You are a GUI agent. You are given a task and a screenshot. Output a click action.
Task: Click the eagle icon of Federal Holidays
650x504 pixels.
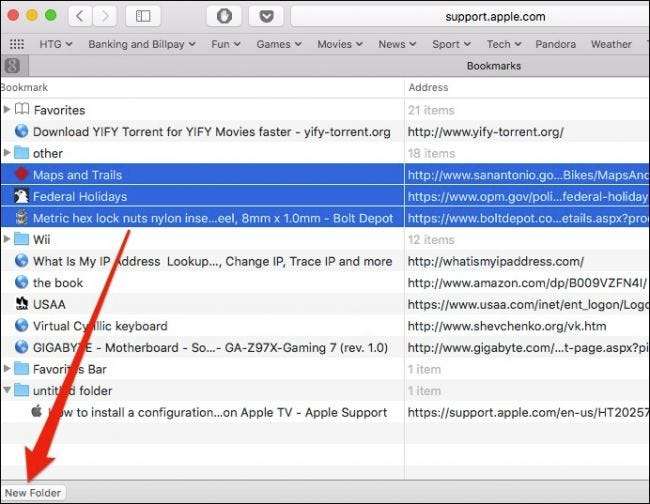[x=21, y=196]
